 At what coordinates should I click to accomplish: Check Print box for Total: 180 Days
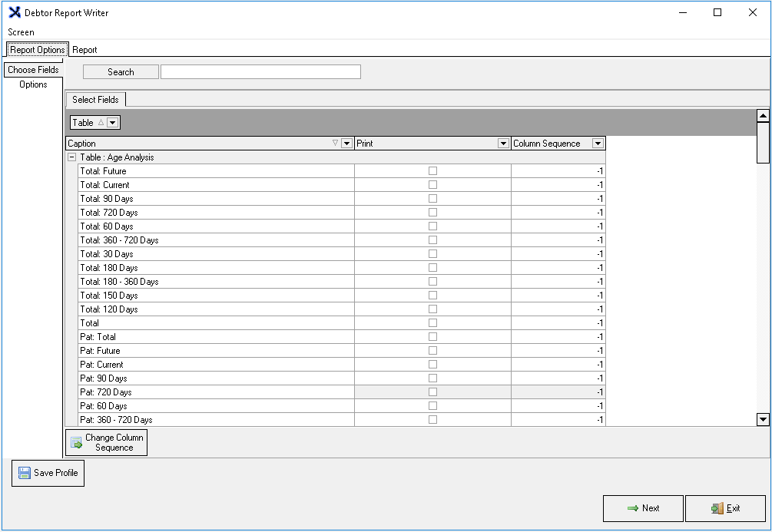432,267
